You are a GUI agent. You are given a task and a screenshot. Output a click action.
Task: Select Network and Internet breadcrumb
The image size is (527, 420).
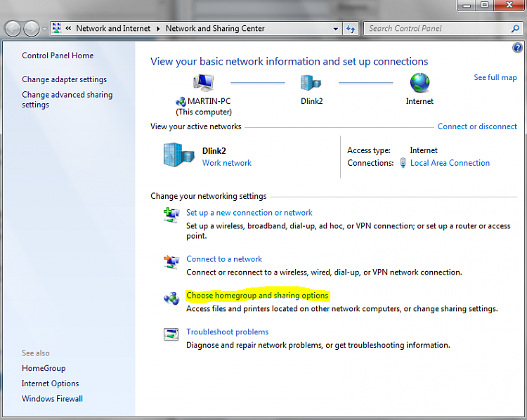pos(113,28)
